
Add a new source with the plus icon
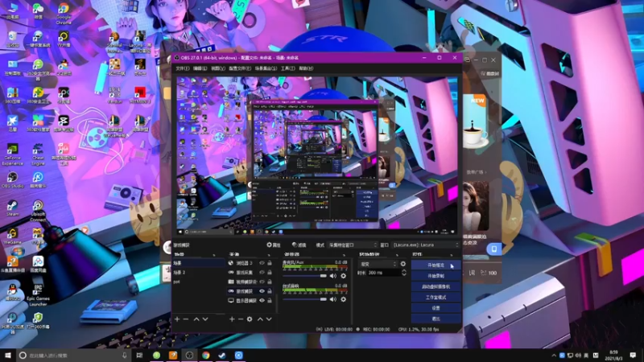(232, 319)
